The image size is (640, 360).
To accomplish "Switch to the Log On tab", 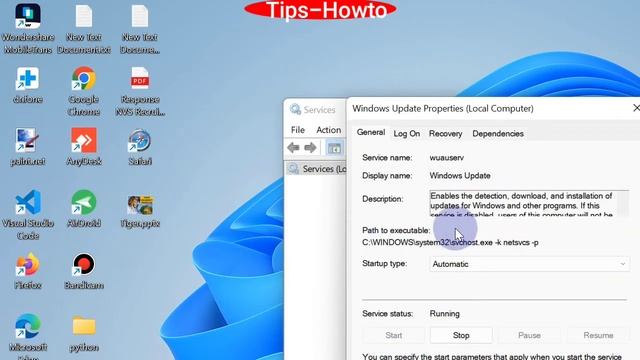I will 407,133.
